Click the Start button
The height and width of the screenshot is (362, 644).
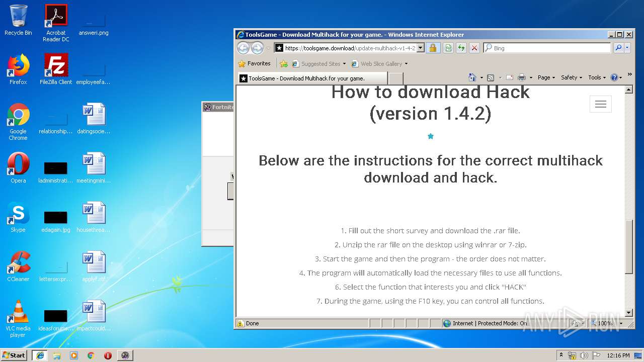[x=14, y=355]
